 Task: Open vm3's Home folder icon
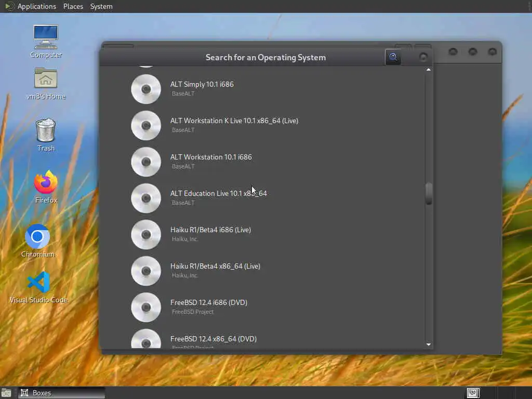46,84
